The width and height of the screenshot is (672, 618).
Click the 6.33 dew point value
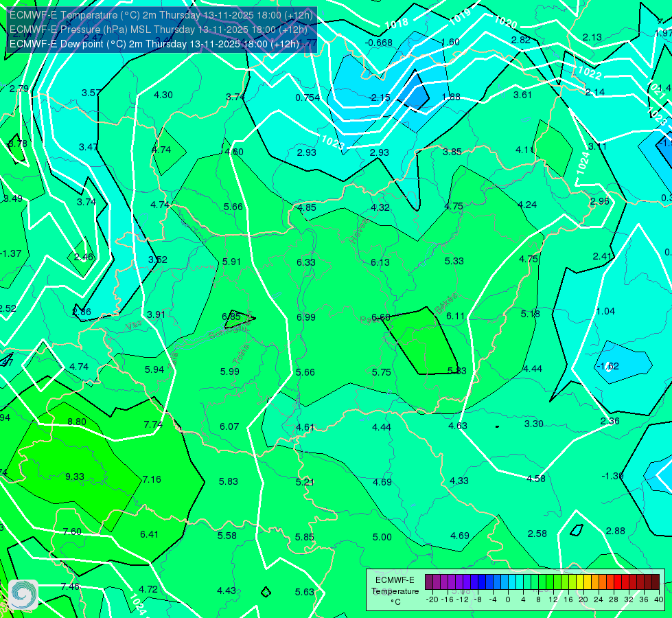click(x=306, y=262)
